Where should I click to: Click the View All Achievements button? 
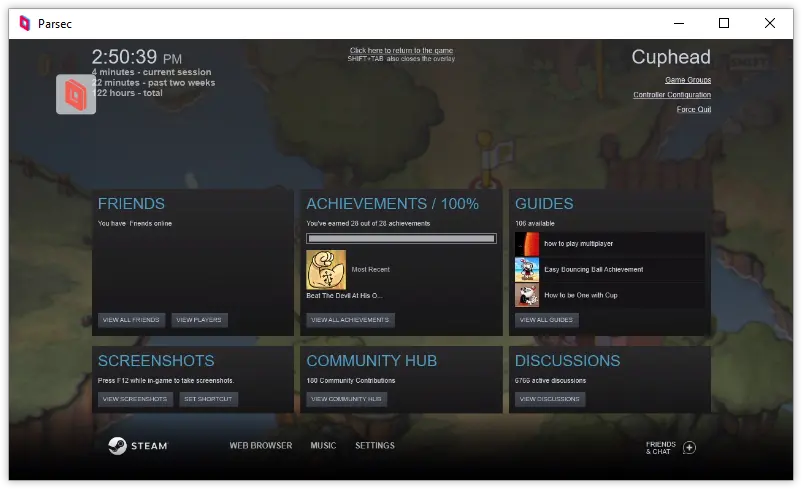350,320
